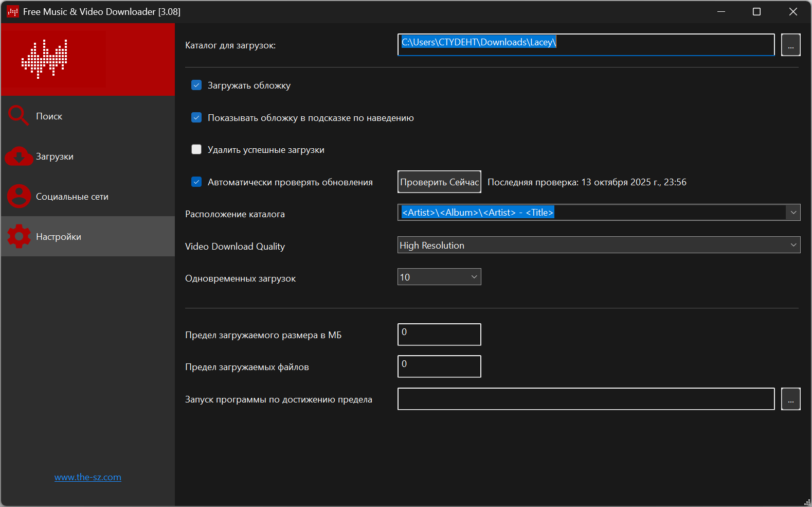Switch to the 'Загрузки' section
Image resolution: width=812 pixels, height=507 pixels.
pyautogui.click(x=55, y=156)
